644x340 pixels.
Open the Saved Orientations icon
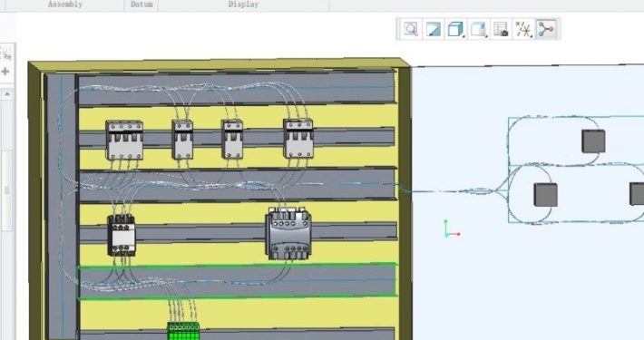pyautogui.click(x=477, y=29)
